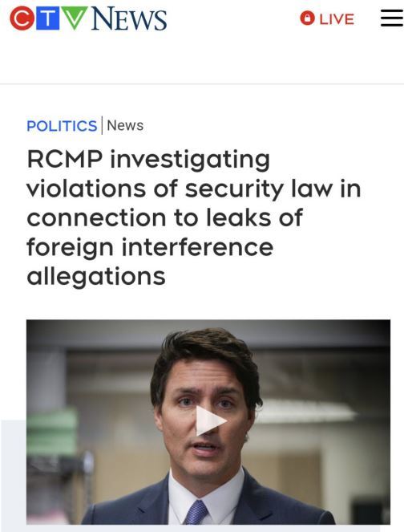This screenshot has width=404, height=532.
Task: Click the RCMP investigating headline
Action: 193,217
